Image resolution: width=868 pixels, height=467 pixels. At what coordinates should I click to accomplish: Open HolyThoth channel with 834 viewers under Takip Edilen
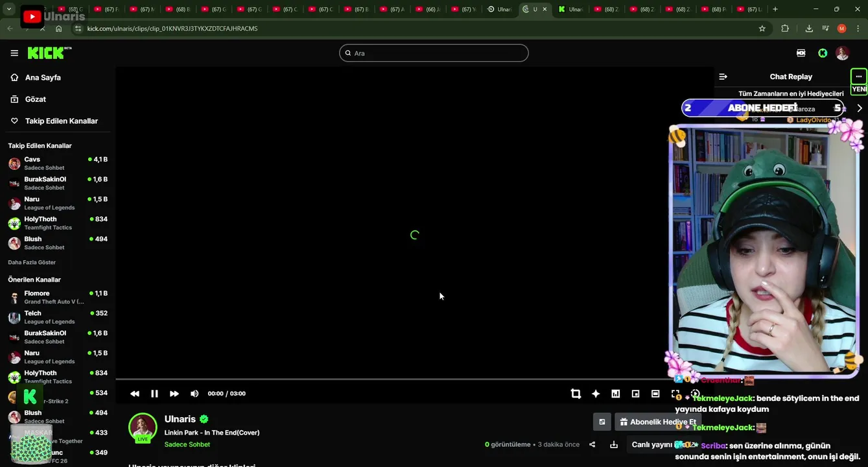(x=58, y=223)
